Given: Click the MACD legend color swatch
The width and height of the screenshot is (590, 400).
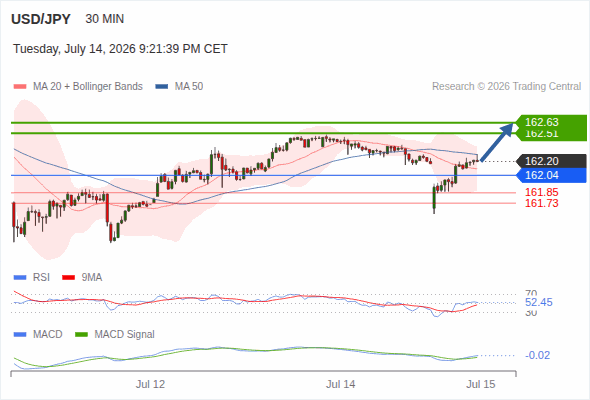Looking at the screenshot, I should (x=20, y=335).
